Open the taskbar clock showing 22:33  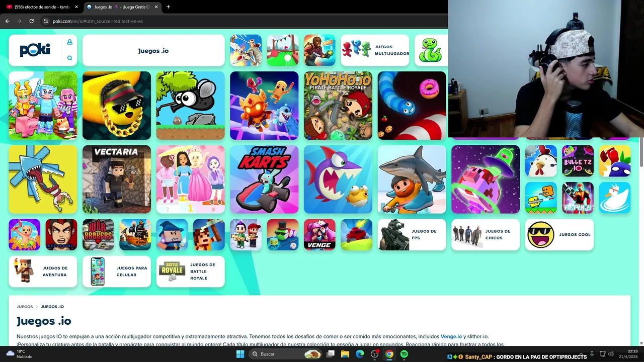[x=628, y=354]
